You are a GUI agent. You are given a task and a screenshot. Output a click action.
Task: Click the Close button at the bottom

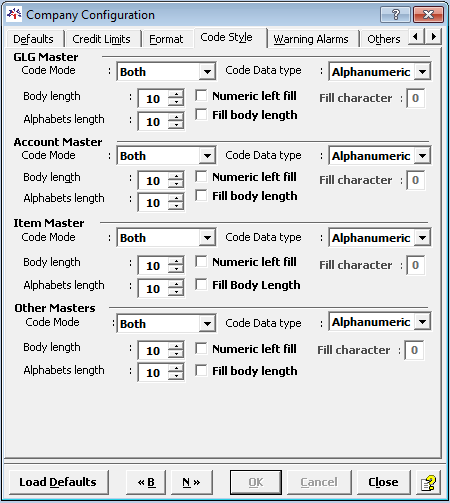(x=383, y=482)
